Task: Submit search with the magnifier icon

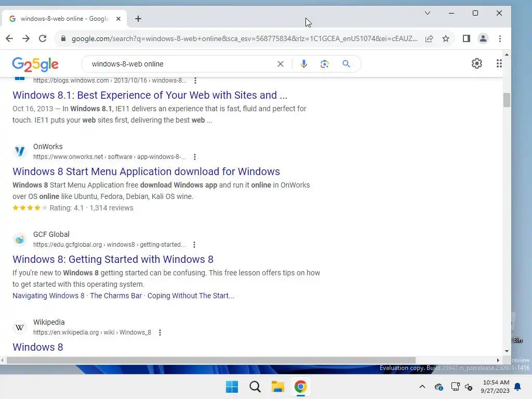Action: [346, 64]
